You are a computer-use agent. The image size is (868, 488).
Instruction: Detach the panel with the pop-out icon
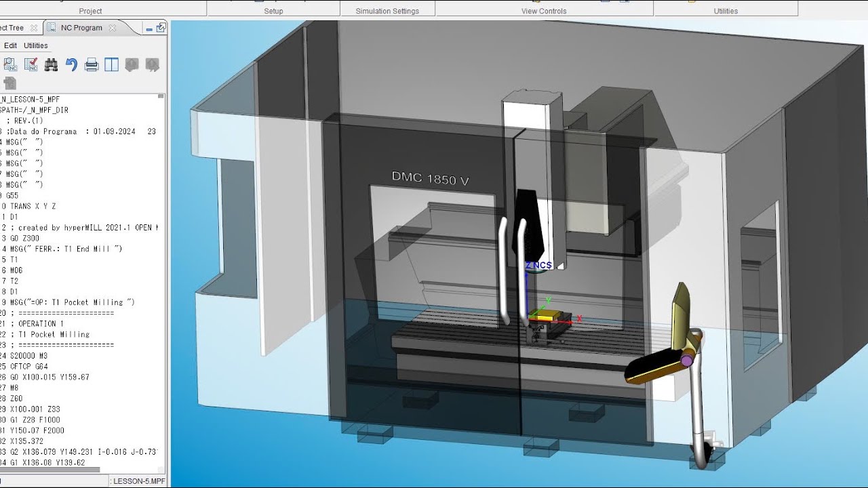coord(161,28)
